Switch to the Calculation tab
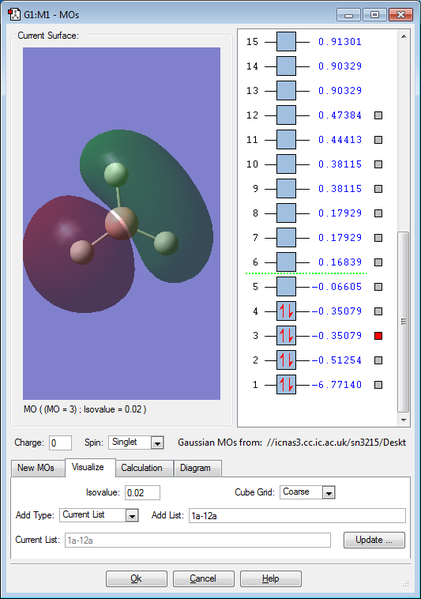 pyautogui.click(x=143, y=468)
